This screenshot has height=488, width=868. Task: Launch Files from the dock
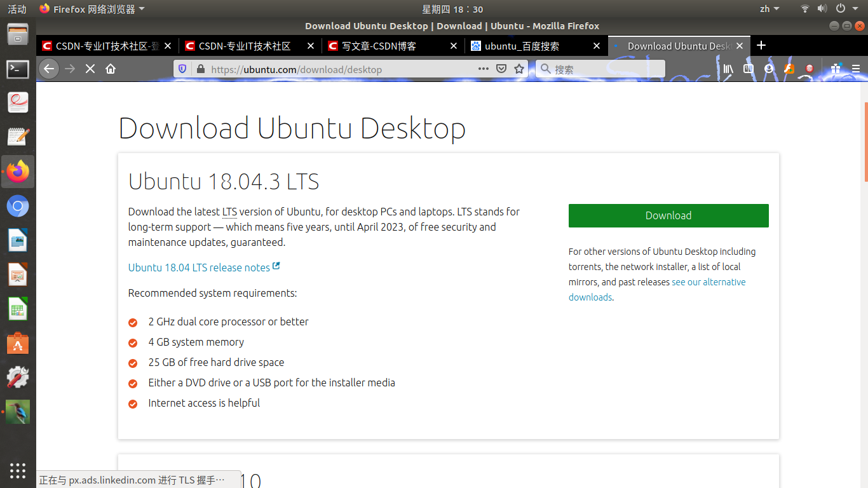(x=18, y=34)
